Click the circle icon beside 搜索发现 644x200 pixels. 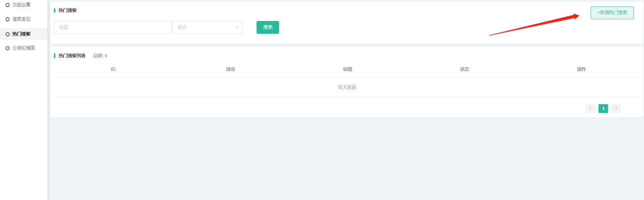(8, 19)
